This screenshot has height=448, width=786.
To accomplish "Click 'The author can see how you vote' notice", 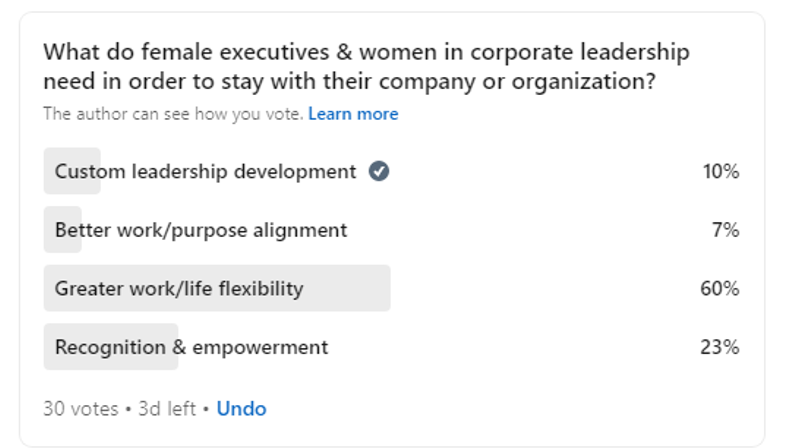I will click(173, 114).
